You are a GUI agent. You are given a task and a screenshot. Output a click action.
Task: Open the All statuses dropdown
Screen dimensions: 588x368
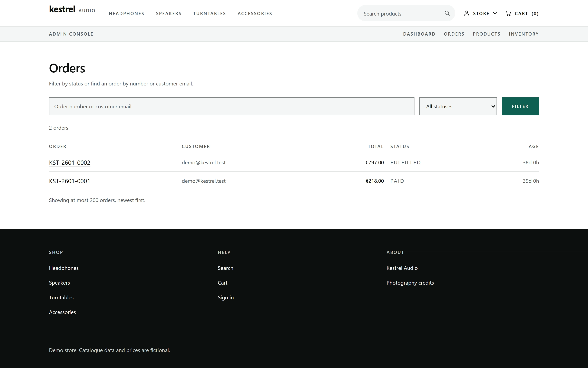pyautogui.click(x=458, y=106)
